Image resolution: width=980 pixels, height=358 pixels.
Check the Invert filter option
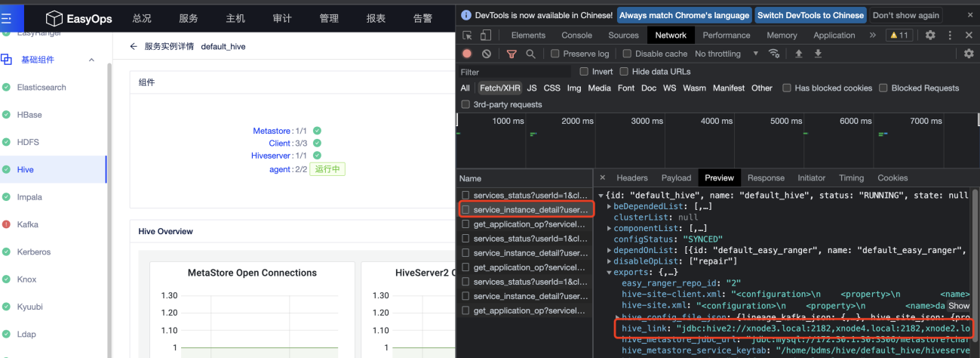[584, 72]
